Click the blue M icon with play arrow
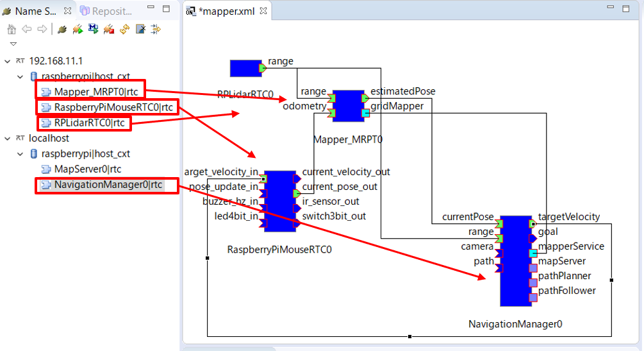Image resolution: width=644 pixels, height=351 pixels. (93, 29)
